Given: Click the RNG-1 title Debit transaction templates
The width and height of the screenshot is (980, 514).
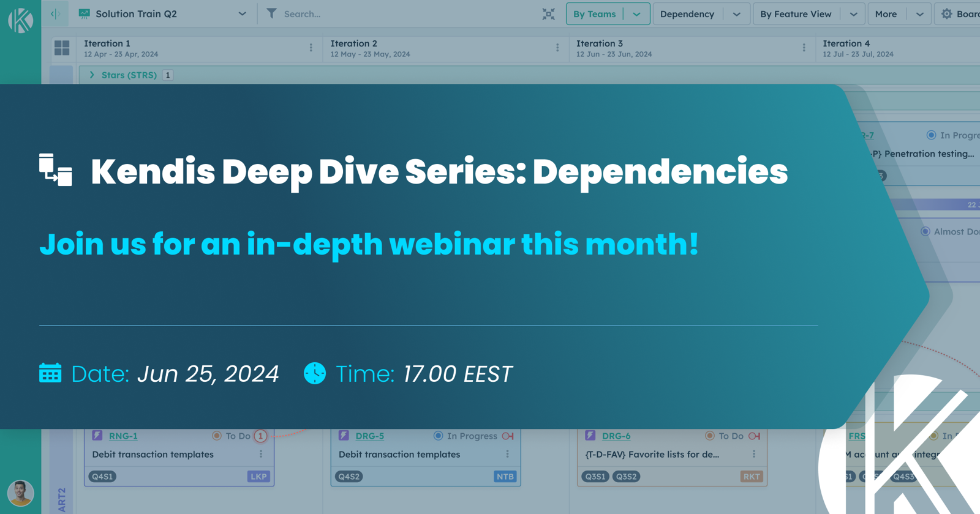Looking at the screenshot, I should 153,455.
